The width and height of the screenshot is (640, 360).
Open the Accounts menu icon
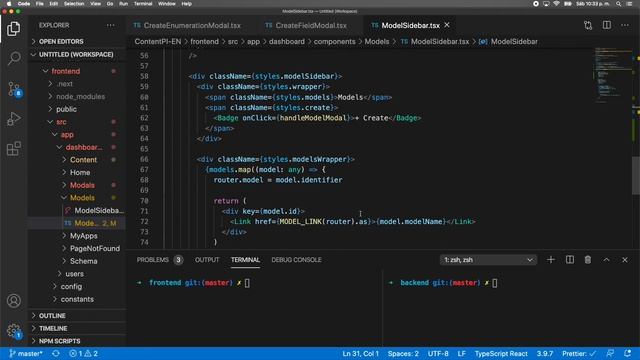[13, 301]
